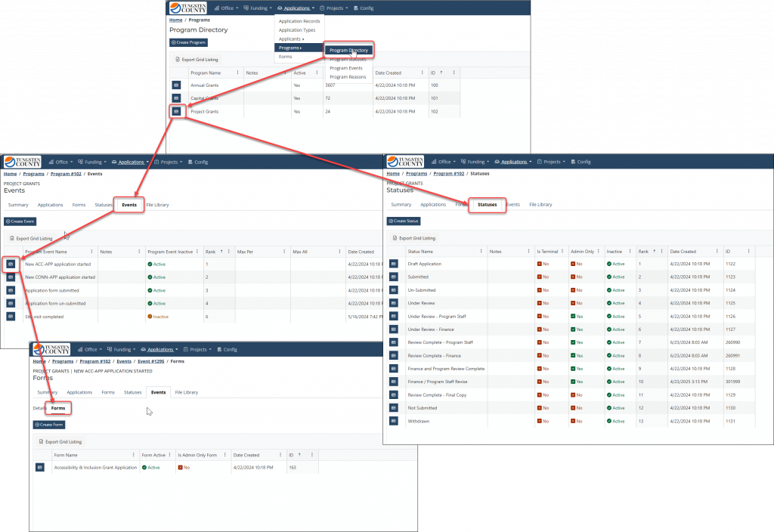Open Applications menu in Statuses window
Image resolution: width=774 pixels, height=532 pixels.
point(513,162)
